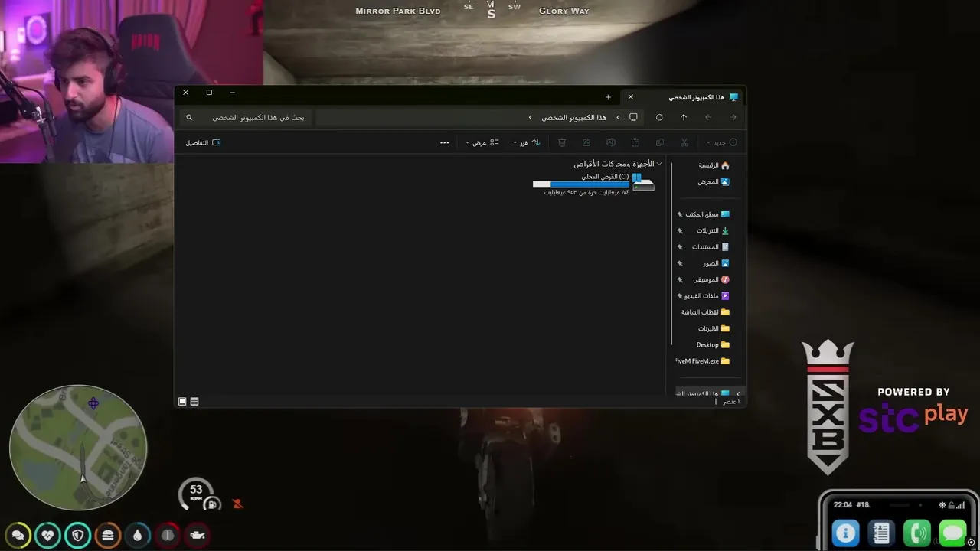Open the فرز (Sort) dropdown
This screenshot has width=980, height=551.
pos(527,142)
